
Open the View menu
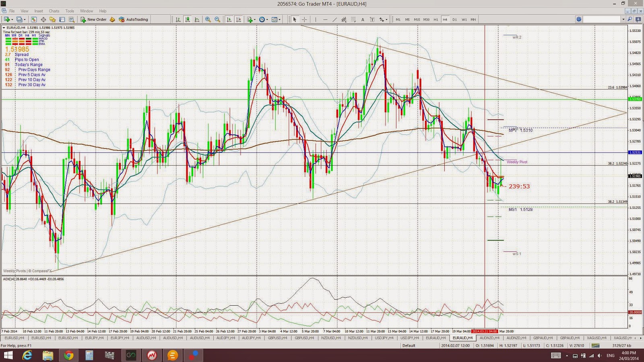tap(25, 11)
